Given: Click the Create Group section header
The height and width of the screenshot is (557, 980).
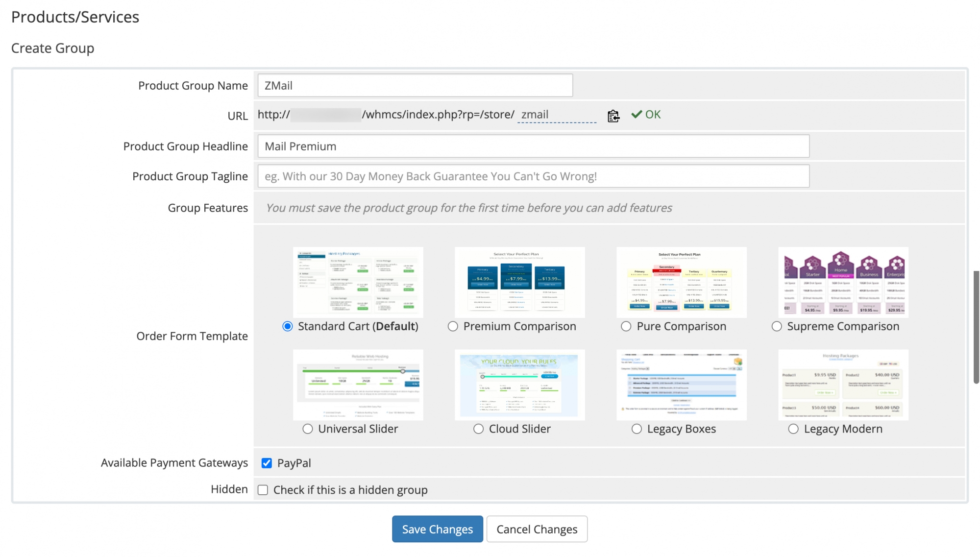Looking at the screenshot, I should click(x=52, y=48).
